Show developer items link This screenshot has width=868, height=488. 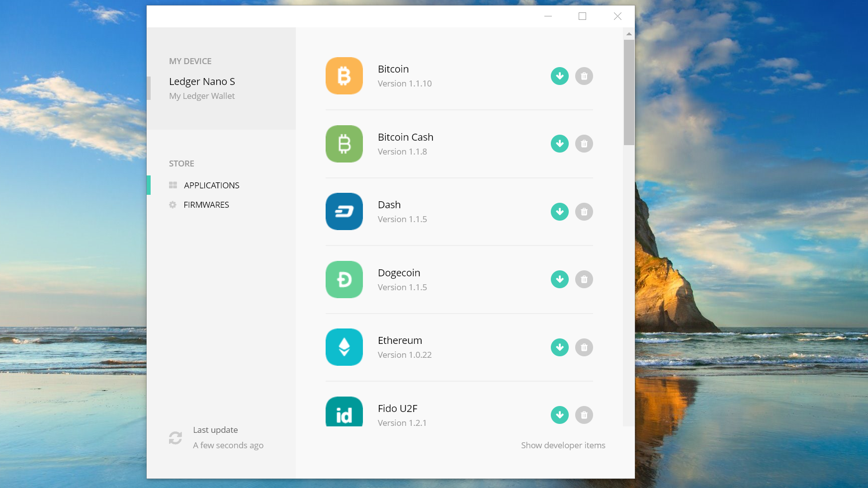563,445
